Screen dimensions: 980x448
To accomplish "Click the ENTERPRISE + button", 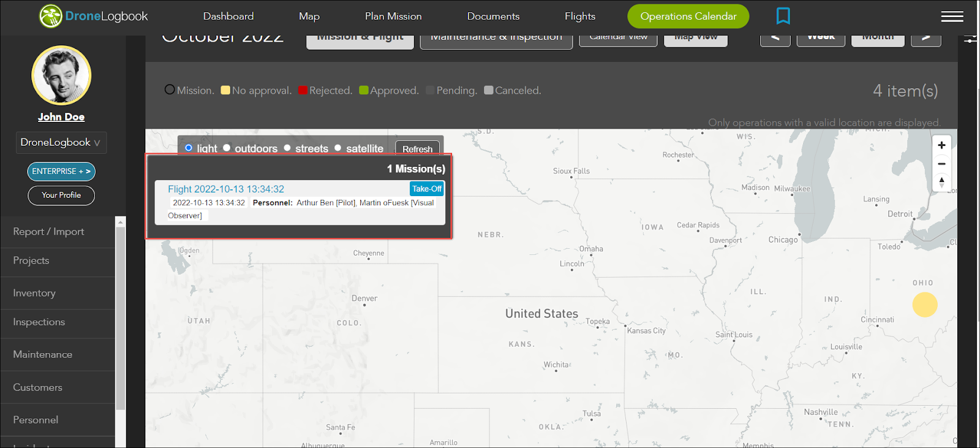I will (61, 172).
